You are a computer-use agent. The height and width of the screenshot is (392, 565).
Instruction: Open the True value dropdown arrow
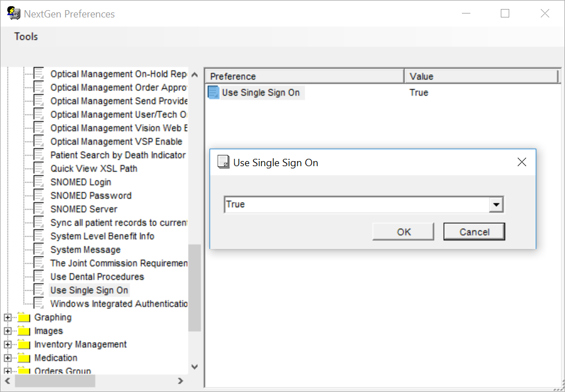[496, 204]
